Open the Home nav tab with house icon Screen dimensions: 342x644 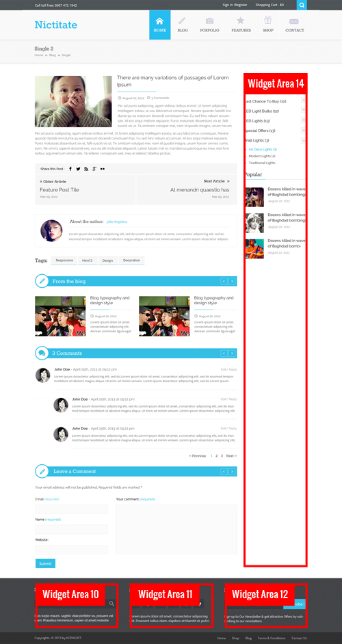(x=159, y=25)
